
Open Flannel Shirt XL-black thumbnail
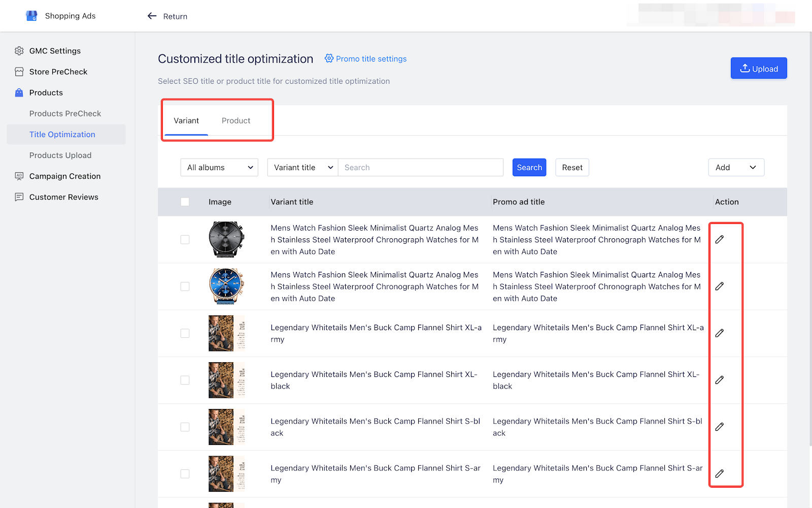coord(227,380)
